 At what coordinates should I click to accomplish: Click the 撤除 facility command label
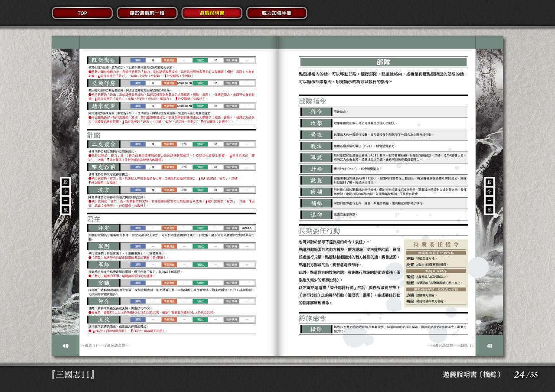(x=316, y=329)
